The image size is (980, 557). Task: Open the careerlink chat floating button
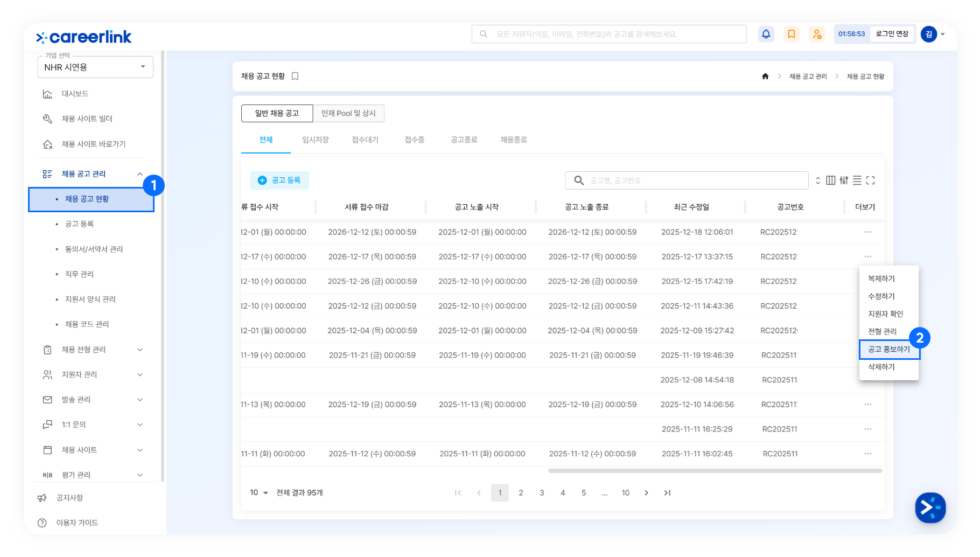(930, 507)
